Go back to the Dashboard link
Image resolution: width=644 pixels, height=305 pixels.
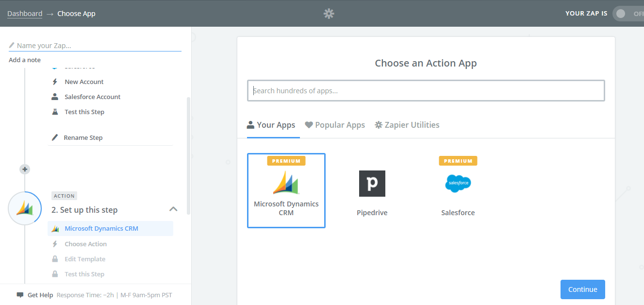point(25,14)
